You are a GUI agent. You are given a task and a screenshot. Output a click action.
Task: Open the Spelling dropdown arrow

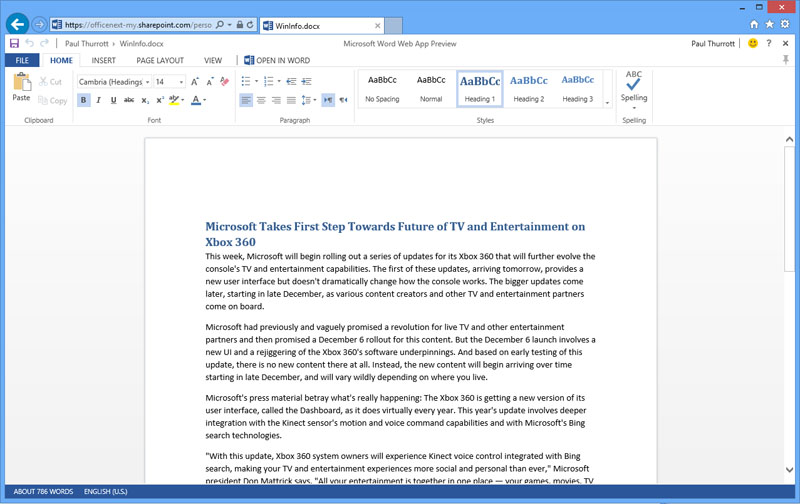(634, 108)
